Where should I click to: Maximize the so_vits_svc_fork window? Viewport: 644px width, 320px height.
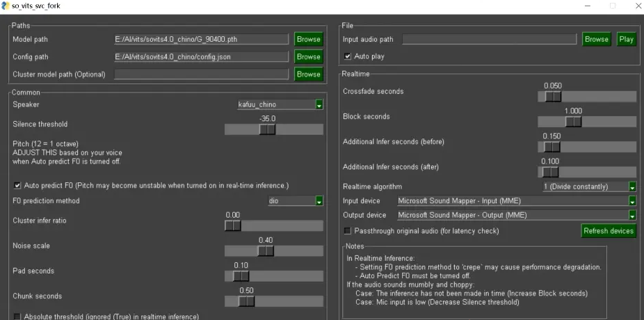coord(613,6)
